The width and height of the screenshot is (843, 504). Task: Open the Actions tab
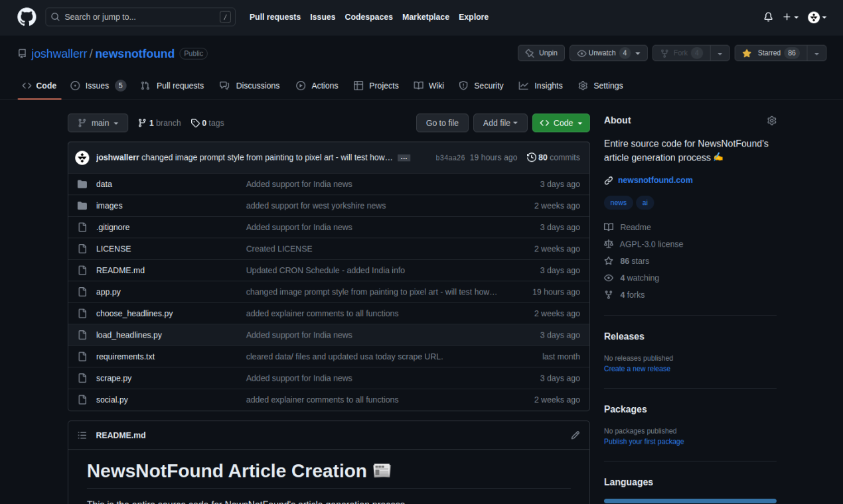click(x=317, y=86)
